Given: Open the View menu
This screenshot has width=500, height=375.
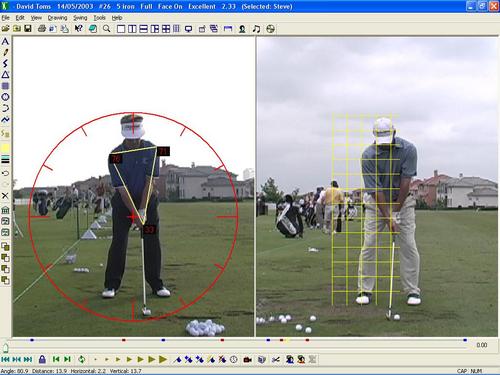Looking at the screenshot, I should pos(36,18).
